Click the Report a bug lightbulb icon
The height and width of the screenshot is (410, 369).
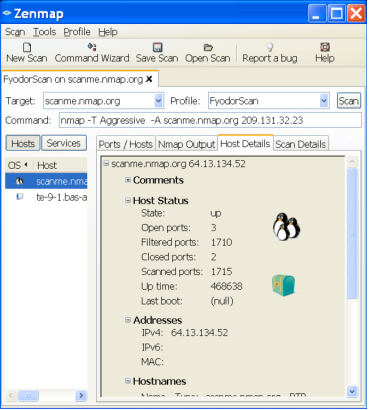[x=270, y=47]
